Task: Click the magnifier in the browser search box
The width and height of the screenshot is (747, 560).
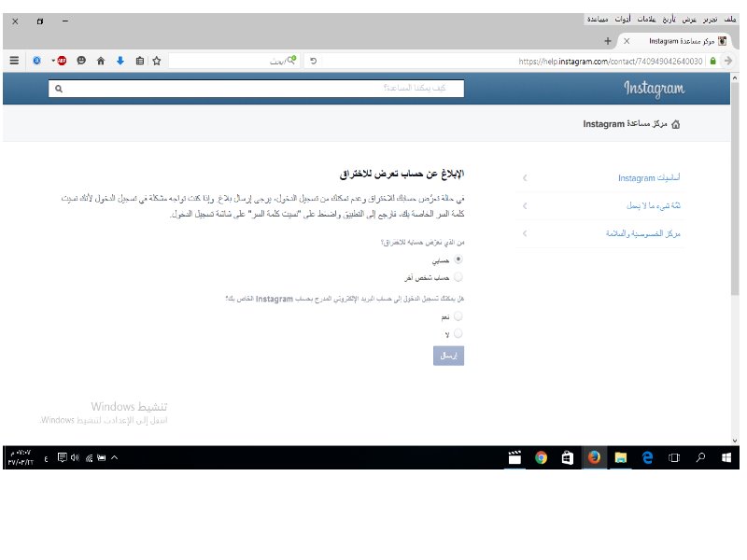Action: click(x=291, y=60)
